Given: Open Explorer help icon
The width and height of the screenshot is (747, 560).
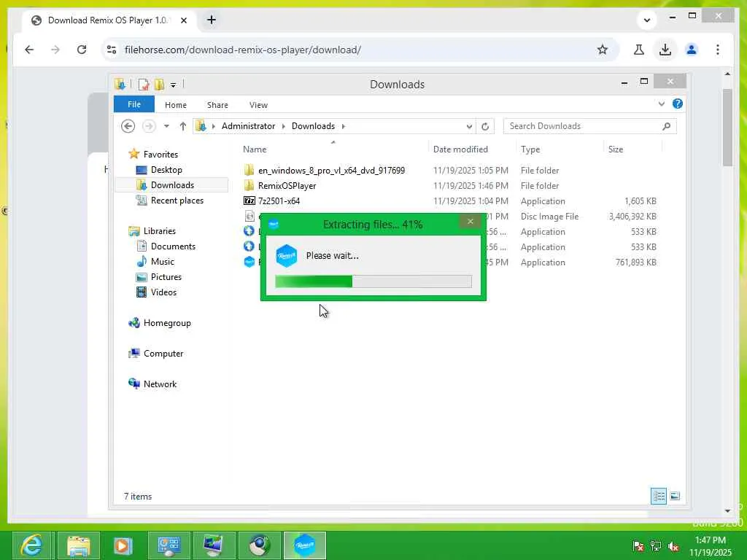Looking at the screenshot, I should click(678, 104).
